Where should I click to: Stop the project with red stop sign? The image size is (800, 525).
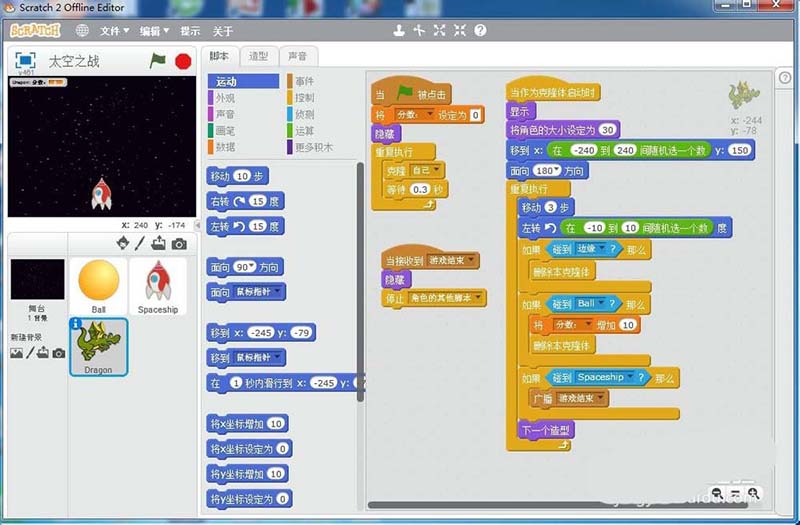tap(183, 61)
